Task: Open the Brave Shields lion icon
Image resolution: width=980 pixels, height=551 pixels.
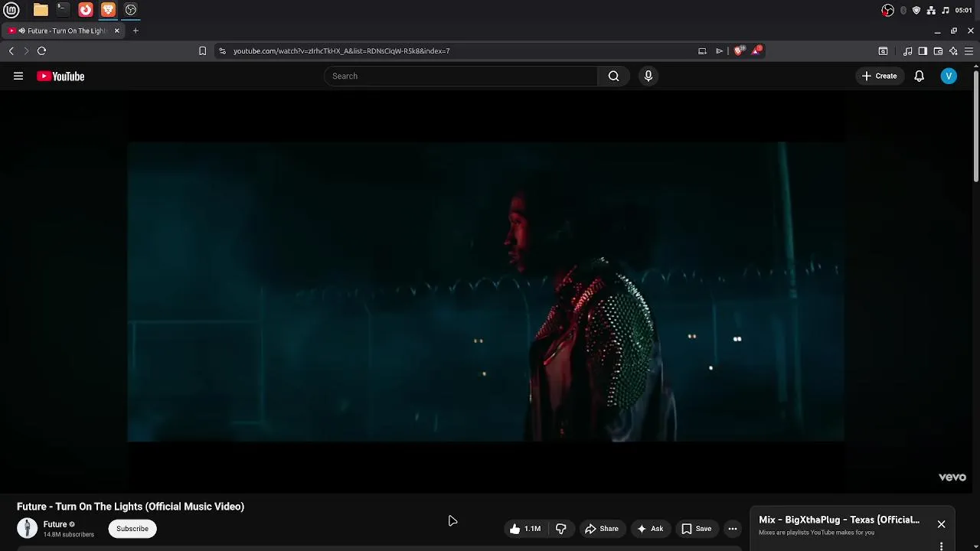Action: (738, 51)
